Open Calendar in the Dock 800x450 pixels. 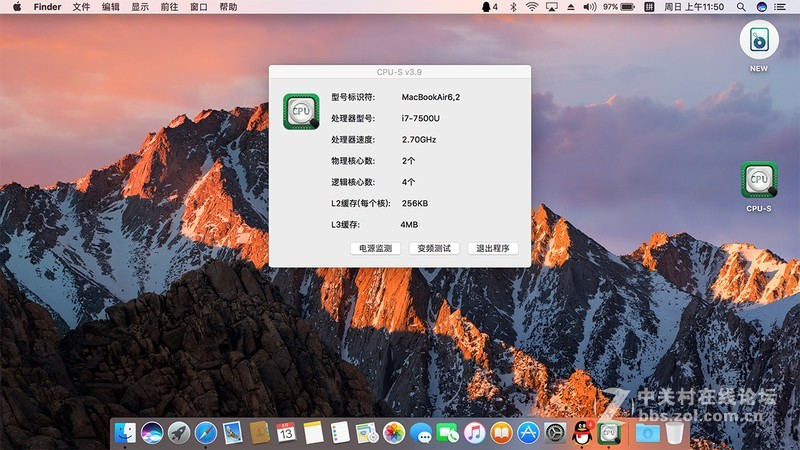(x=286, y=433)
